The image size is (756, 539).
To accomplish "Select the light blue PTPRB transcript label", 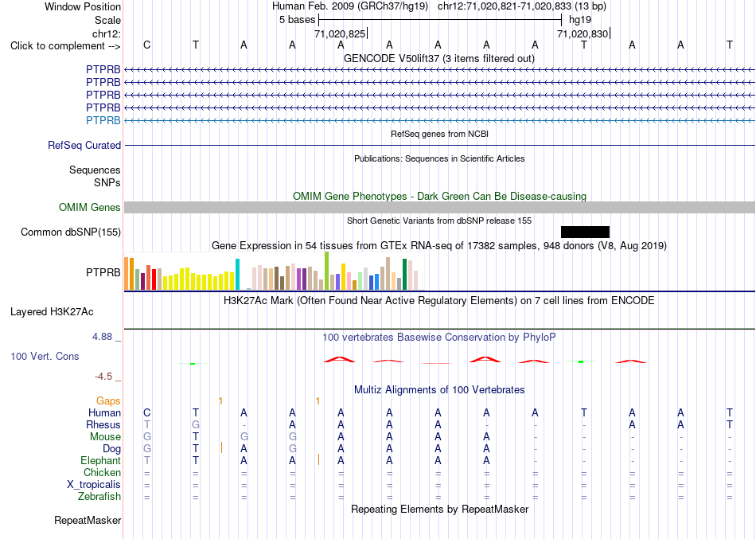I will point(103,121).
